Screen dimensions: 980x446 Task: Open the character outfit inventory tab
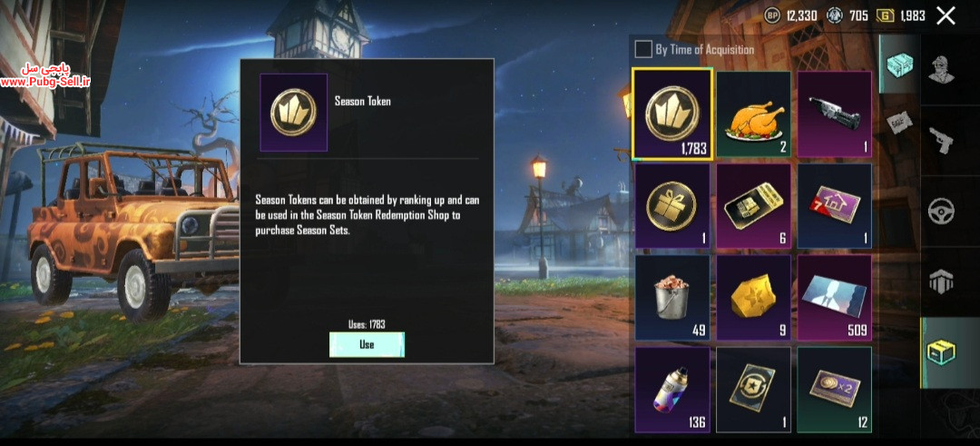(941, 69)
